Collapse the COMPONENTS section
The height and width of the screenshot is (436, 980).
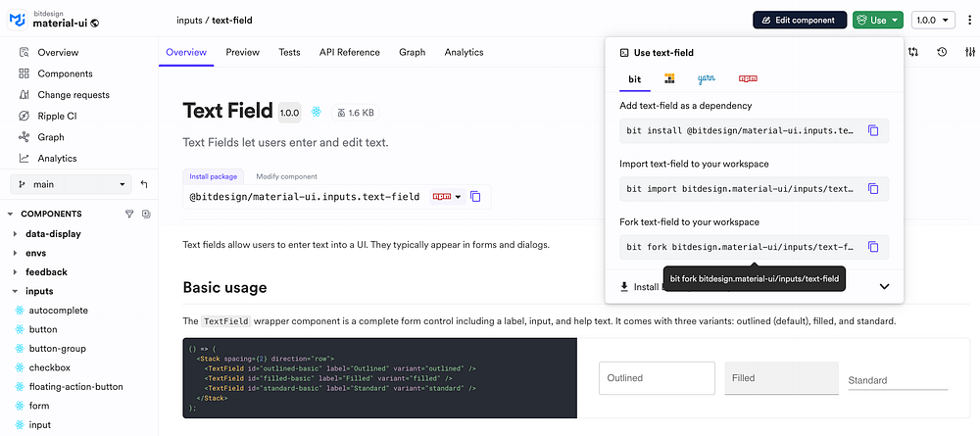pos(11,214)
